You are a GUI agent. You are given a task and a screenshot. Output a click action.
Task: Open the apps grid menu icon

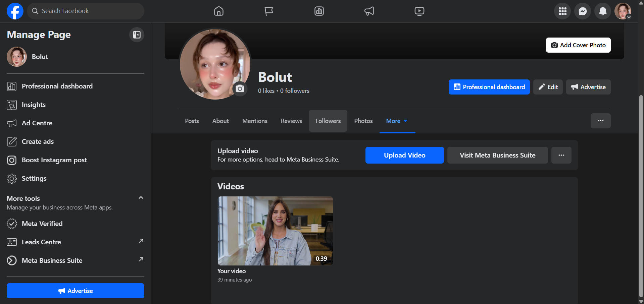562,11
